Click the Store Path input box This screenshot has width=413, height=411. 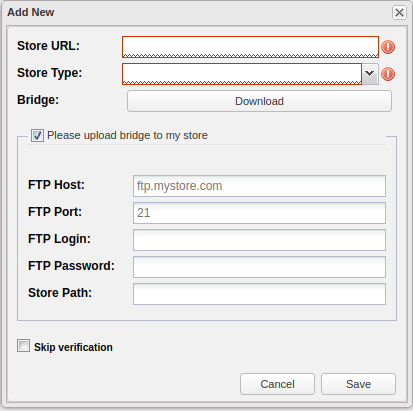259,294
